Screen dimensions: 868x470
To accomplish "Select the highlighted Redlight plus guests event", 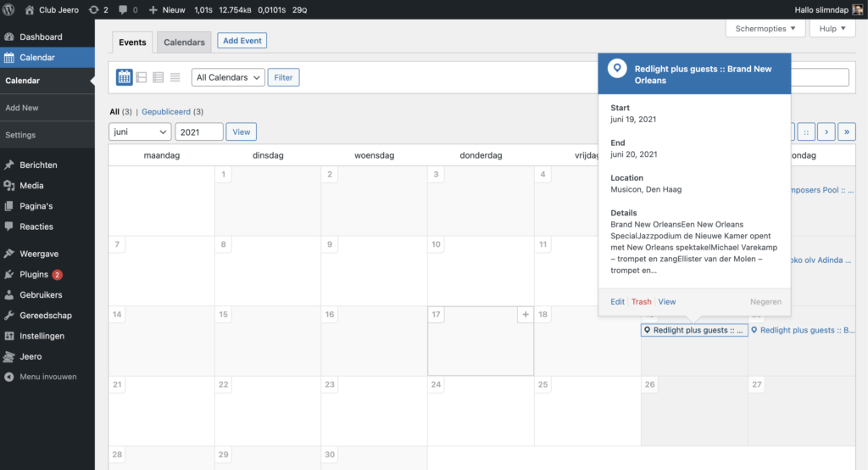I will point(694,330).
